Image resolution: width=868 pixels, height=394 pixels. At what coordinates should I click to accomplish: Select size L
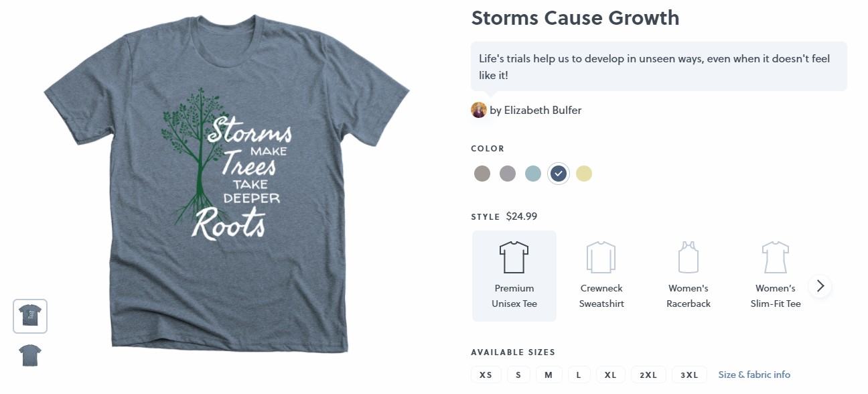click(579, 375)
